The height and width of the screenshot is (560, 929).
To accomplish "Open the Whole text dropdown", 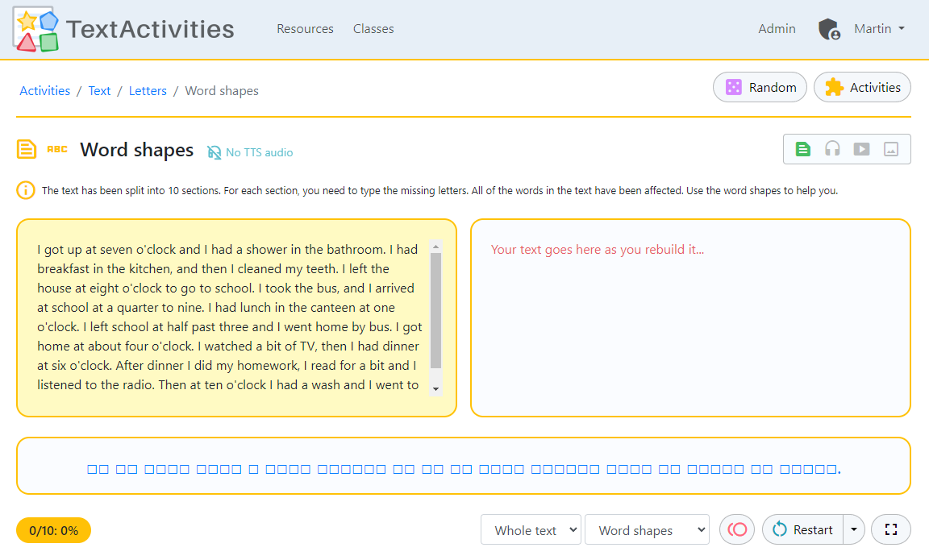I will click(531, 530).
